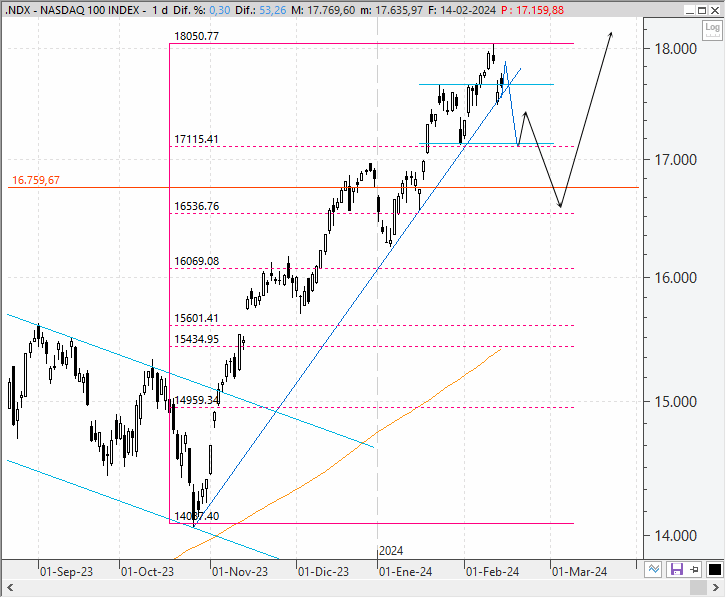Screen dimensions: 726x598
Task: Click the 01-Feb-24 date label
Action: coord(492,572)
